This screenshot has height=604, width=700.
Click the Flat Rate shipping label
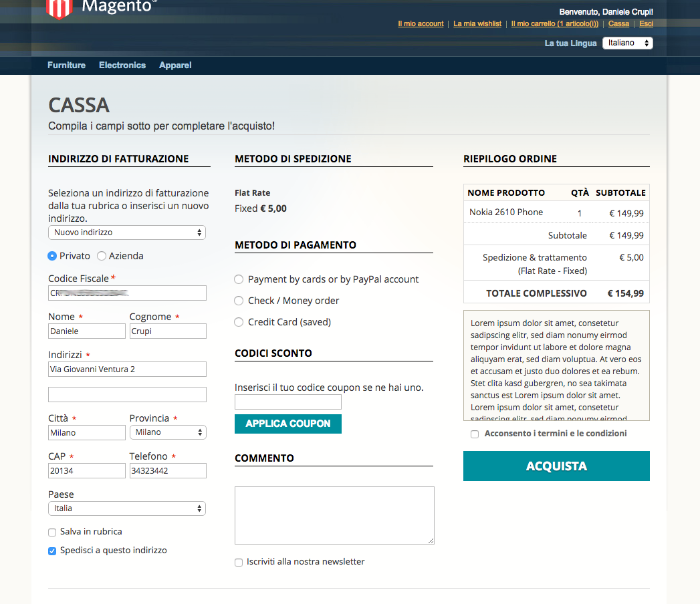(x=252, y=192)
